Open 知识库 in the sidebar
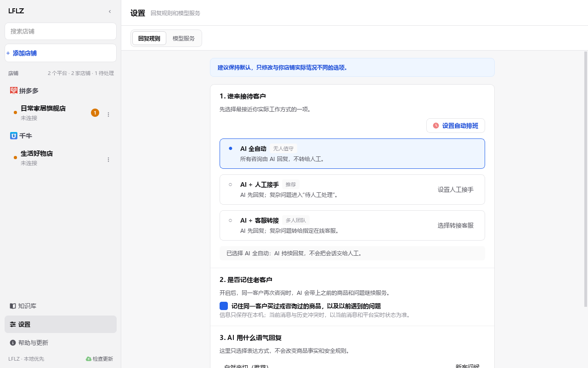The image size is (588, 368). tap(61, 306)
